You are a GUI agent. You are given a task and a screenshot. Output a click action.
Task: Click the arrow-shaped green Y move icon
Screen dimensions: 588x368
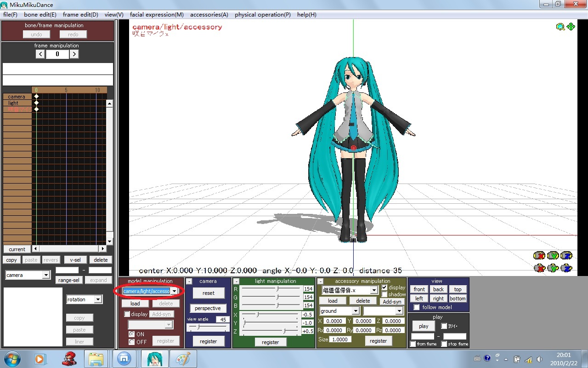tap(553, 268)
